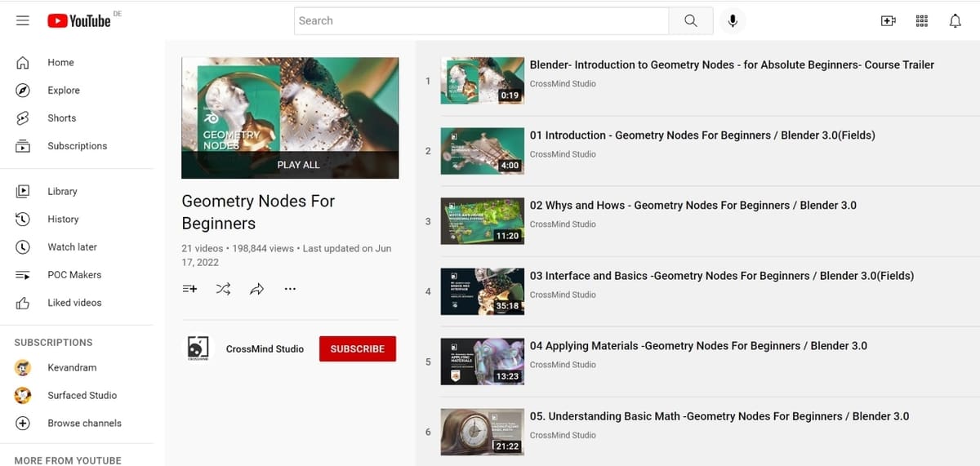Click CrossMind Studio under 03 Interface and Basics

pos(563,295)
